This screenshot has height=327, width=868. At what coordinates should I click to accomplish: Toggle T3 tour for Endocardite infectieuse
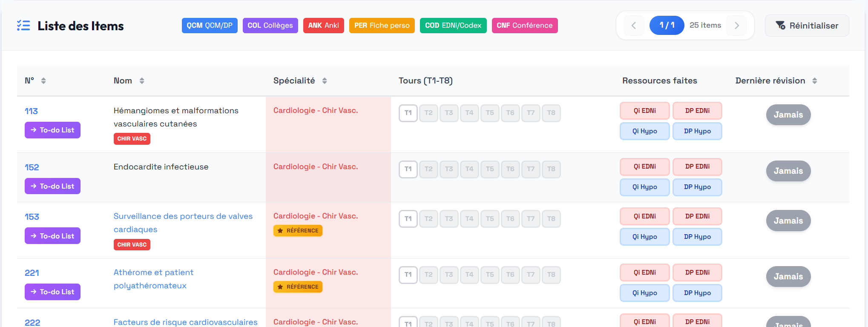tap(449, 169)
